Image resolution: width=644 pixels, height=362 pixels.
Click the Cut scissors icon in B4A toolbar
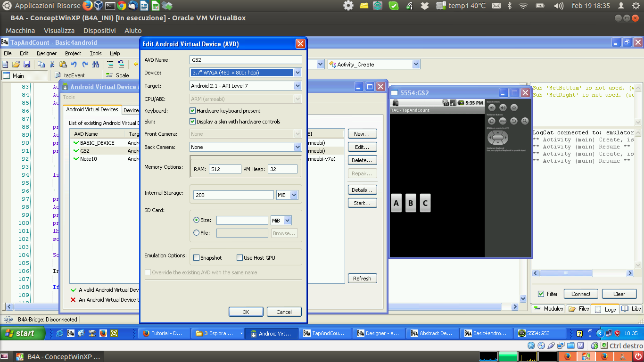point(52,64)
